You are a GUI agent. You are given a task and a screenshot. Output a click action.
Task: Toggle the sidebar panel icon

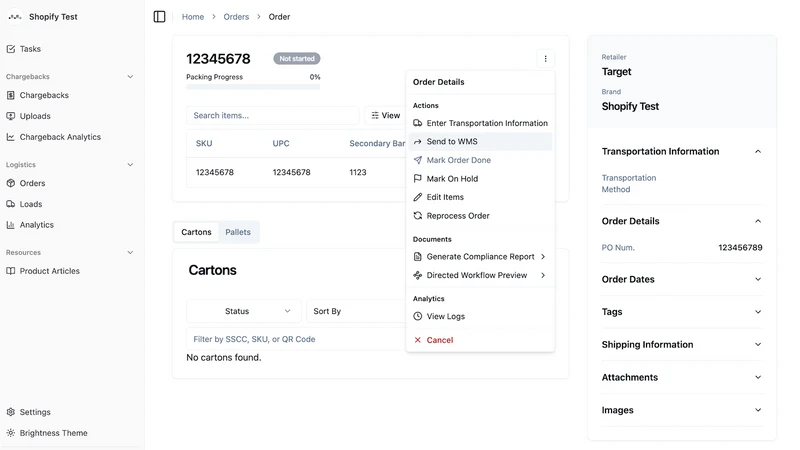point(159,17)
